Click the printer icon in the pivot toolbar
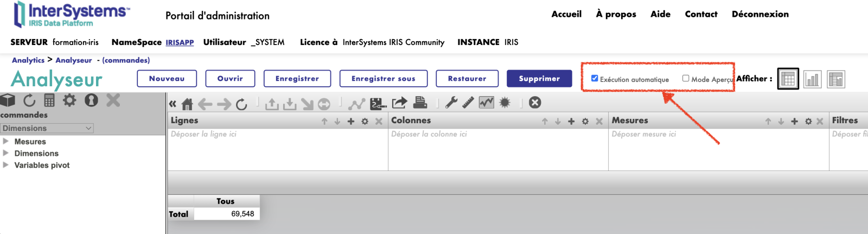The width and height of the screenshot is (868, 234). click(x=420, y=103)
